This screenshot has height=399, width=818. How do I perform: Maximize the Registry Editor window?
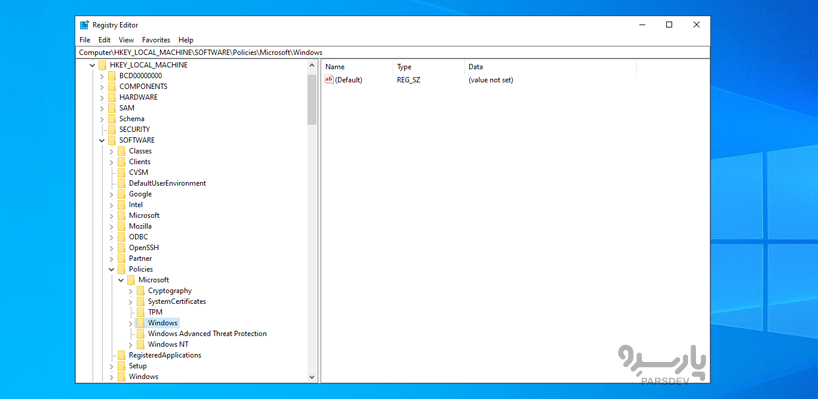pyautogui.click(x=669, y=25)
